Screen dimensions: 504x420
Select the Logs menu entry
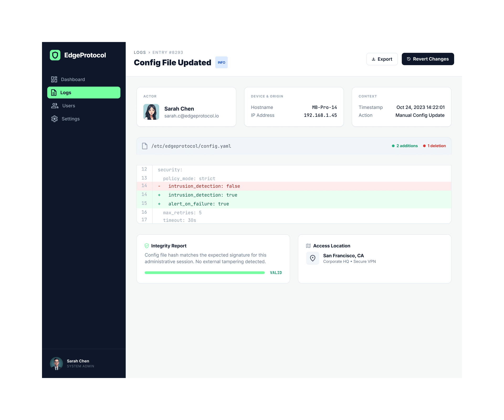click(66, 92)
